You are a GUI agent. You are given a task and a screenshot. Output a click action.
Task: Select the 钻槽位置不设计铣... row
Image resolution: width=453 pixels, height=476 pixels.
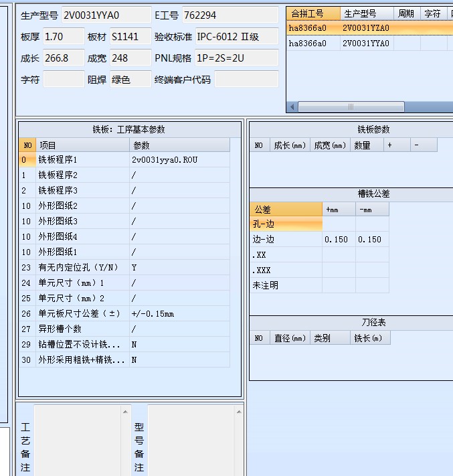click(124, 345)
